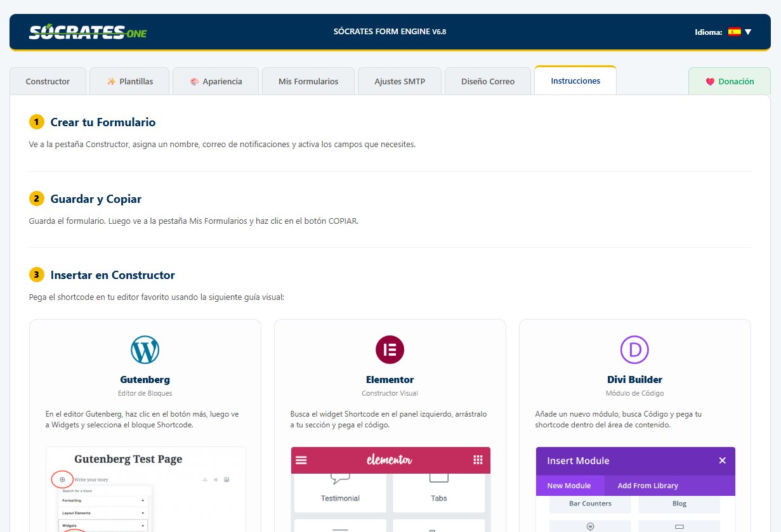Select the Ajustes SMTP tab
The height and width of the screenshot is (532, 781).
coord(400,81)
